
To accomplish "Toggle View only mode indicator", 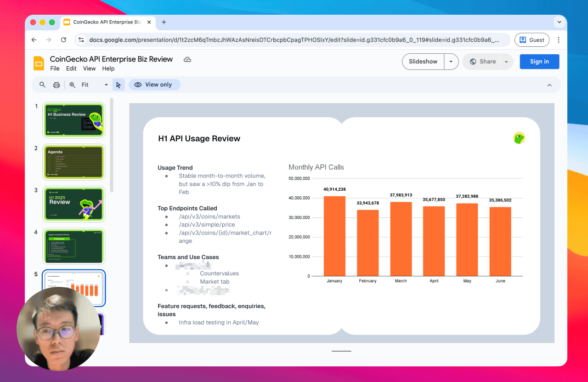I will (x=154, y=85).
